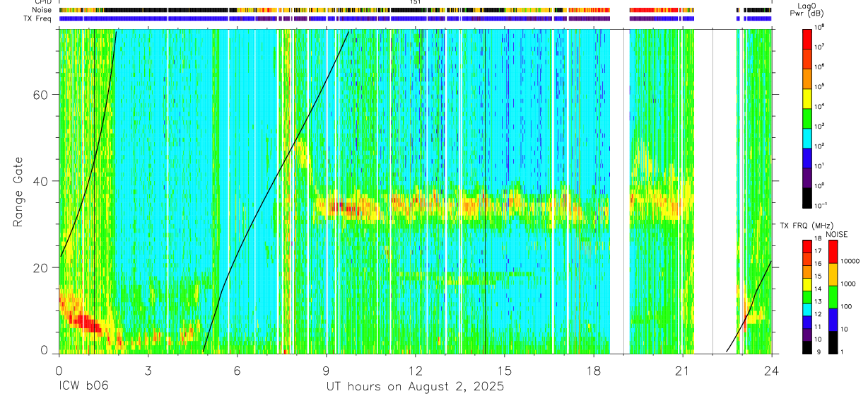
Task: Click the red segment of the NOISE colorbar
Action: (833, 252)
